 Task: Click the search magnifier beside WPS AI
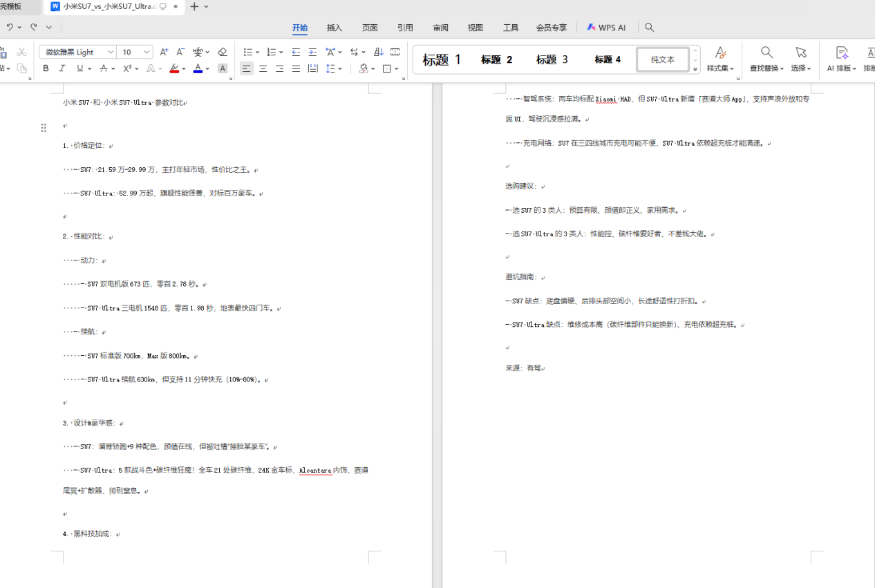point(649,28)
